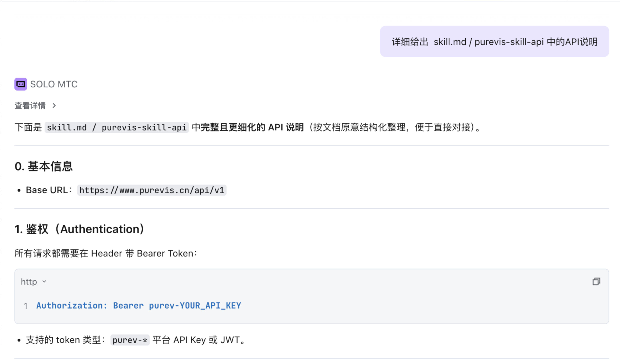The width and height of the screenshot is (620, 364).
Task: Click the chevron beside http label
Action: click(44, 282)
